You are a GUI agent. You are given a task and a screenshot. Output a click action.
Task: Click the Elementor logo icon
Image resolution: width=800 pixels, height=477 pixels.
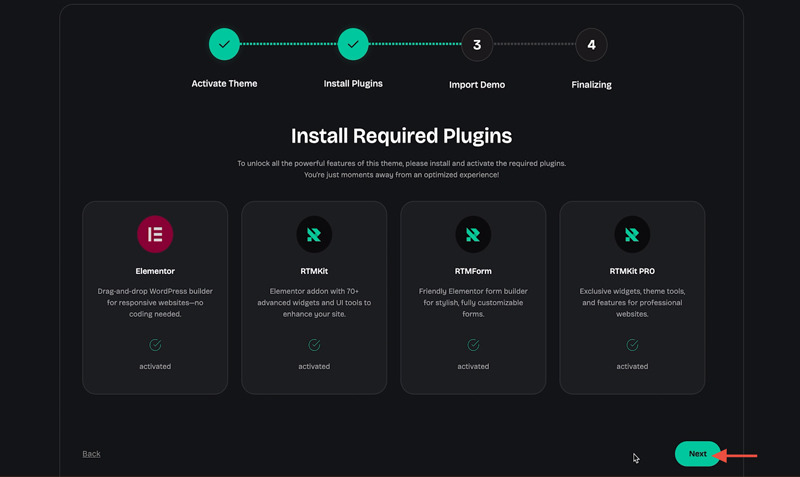[x=155, y=234]
